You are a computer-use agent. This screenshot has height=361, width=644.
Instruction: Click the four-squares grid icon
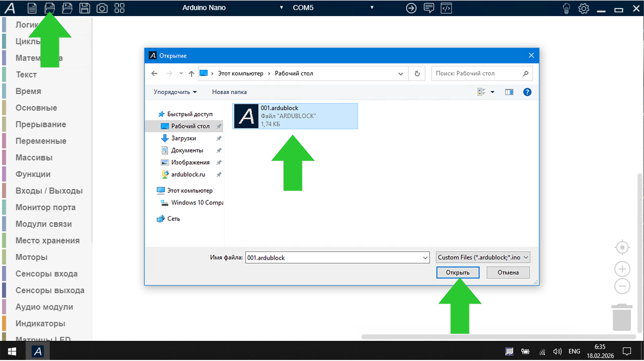pyautogui.click(x=119, y=8)
